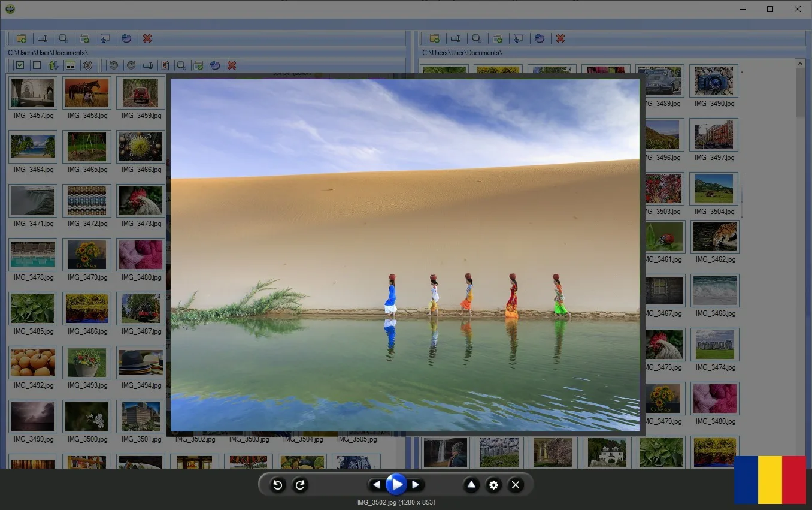Viewport: 812px width, 510px height.
Task: Start slideshow with the blue play button
Action: point(396,484)
